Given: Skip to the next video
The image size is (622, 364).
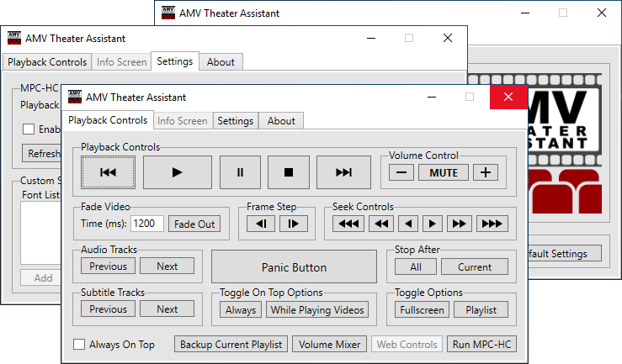Looking at the screenshot, I should 343,172.
